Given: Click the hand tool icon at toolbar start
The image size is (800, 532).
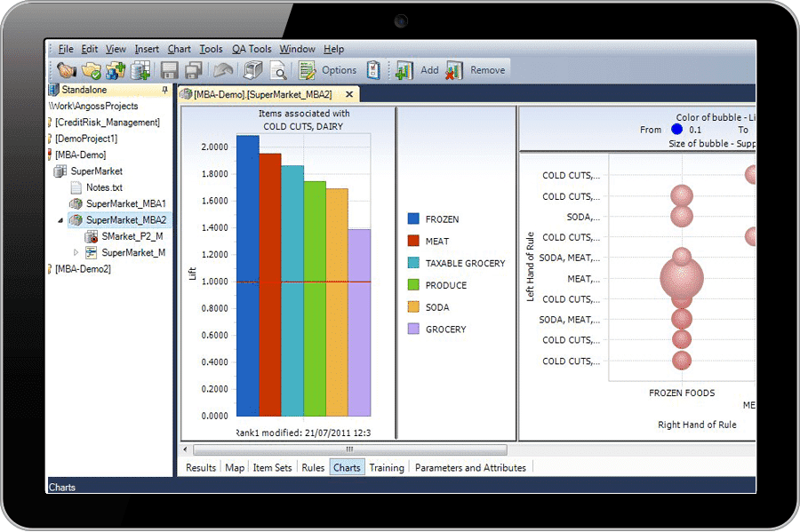Looking at the screenshot, I should click(66, 71).
